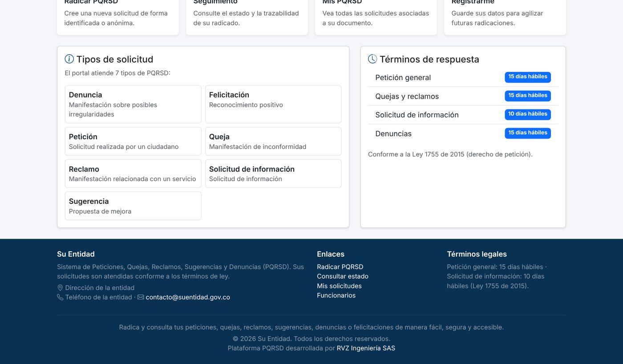
Task: Select the Reclamo request type card
Action: (x=133, y=174)
